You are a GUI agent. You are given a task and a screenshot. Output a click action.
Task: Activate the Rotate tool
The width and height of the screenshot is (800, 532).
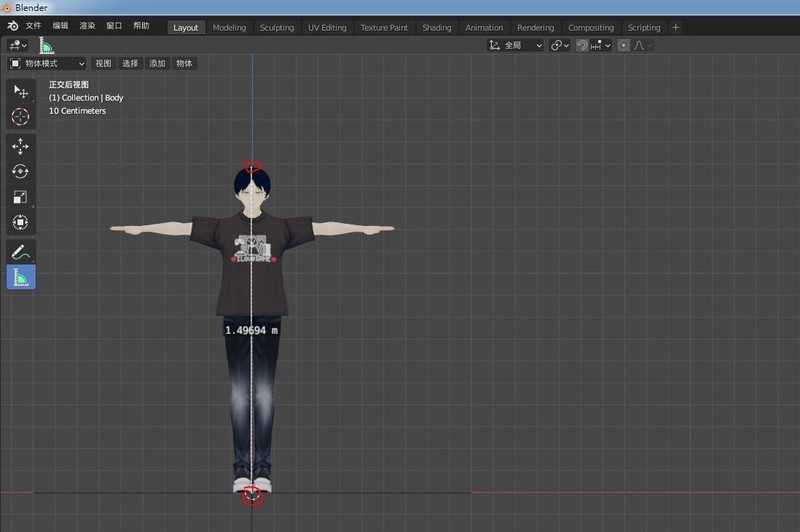[x=20, y=171]
